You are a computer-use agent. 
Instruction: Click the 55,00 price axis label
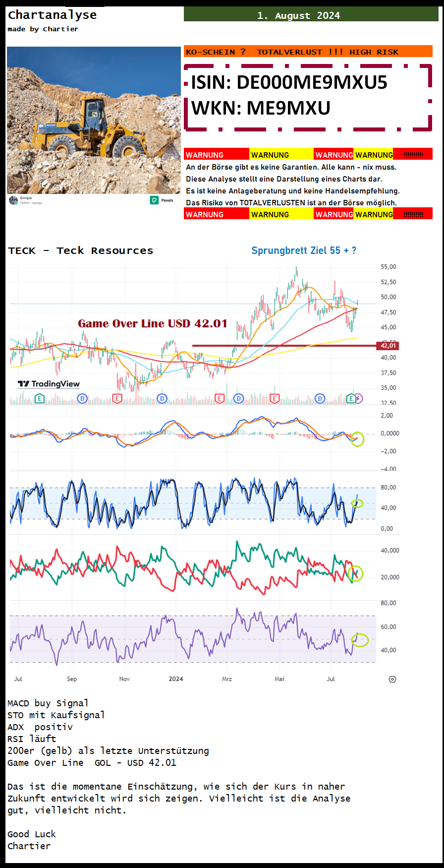[388, 267]
